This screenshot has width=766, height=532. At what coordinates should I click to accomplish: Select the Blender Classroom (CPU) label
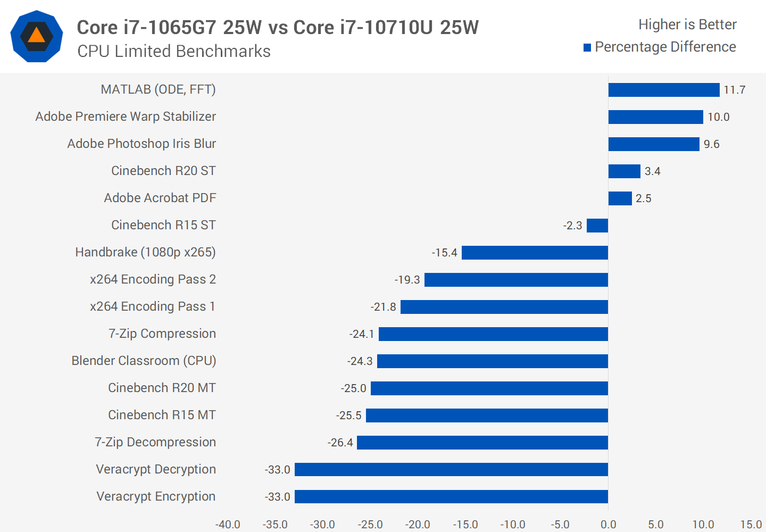pyautogui.click(x=144, y=361)
